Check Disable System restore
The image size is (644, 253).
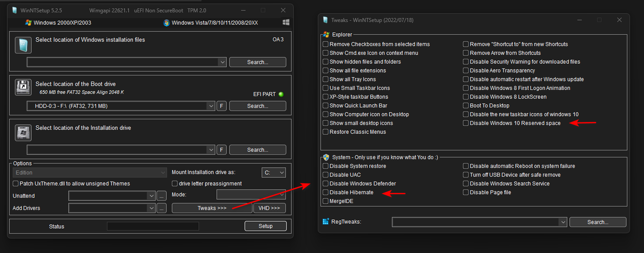(x=326, y=166)
